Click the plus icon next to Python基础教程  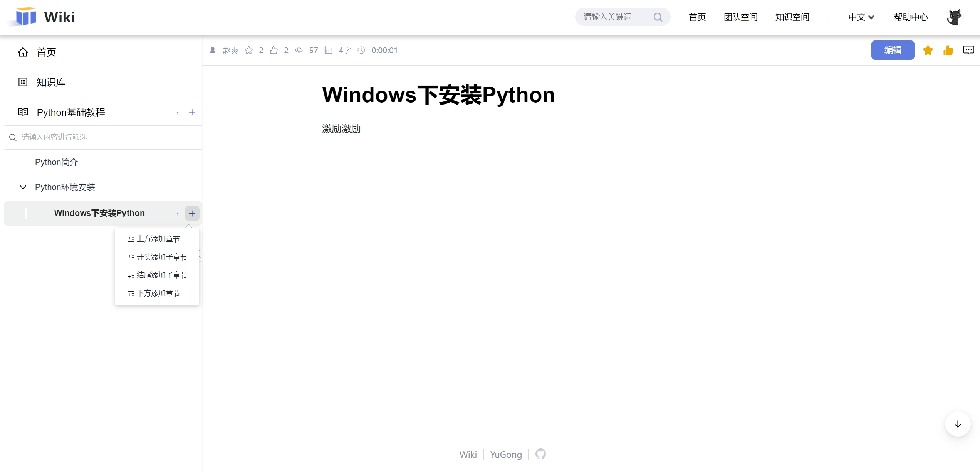point(192,112)
